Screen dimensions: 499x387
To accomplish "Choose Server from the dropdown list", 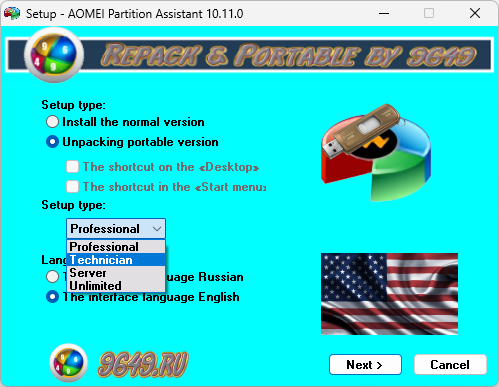I will pyautogui.click(x=116, y=273).
